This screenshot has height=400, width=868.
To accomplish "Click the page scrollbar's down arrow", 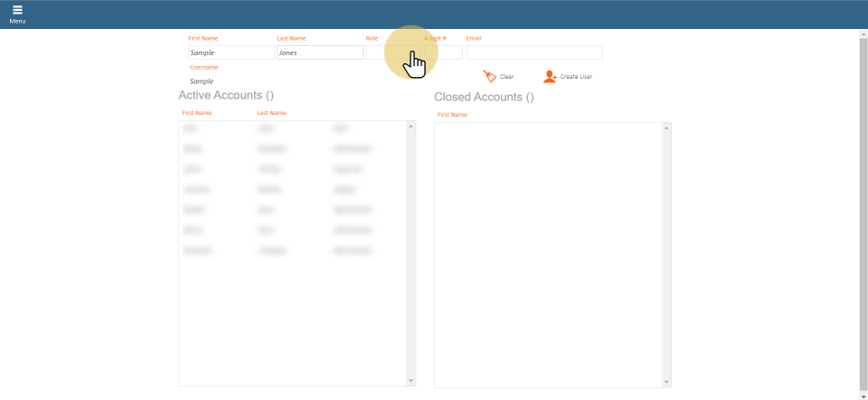I will [x=863, y=395].
